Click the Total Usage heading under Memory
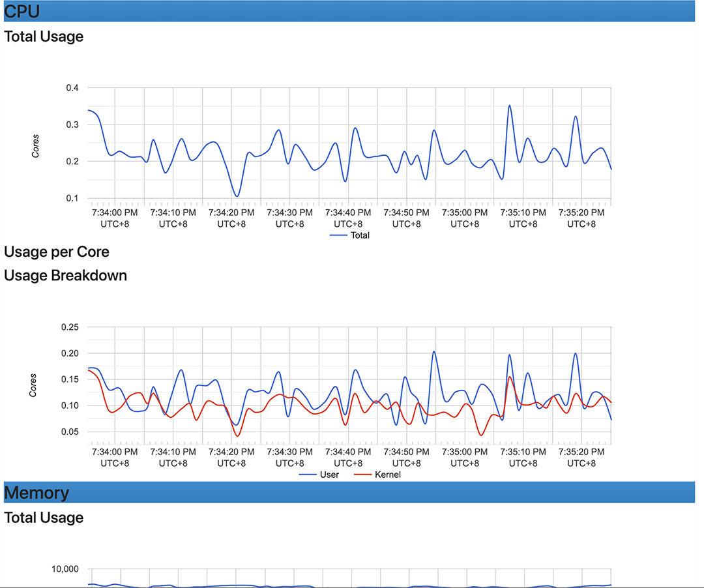This screenshot has width=704, height=588. [44, 518]
